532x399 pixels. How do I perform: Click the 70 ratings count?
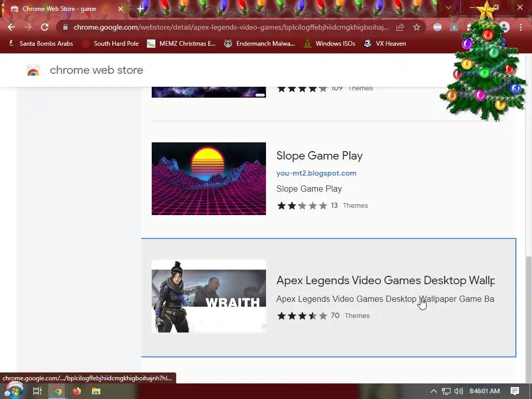coord(335,315)
